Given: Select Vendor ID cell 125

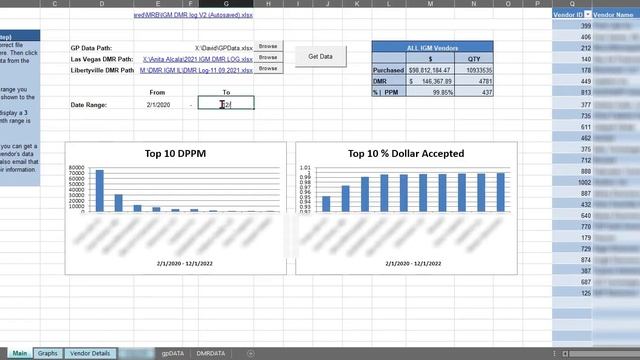Looking at the screenshot, I should coord(572,293).
